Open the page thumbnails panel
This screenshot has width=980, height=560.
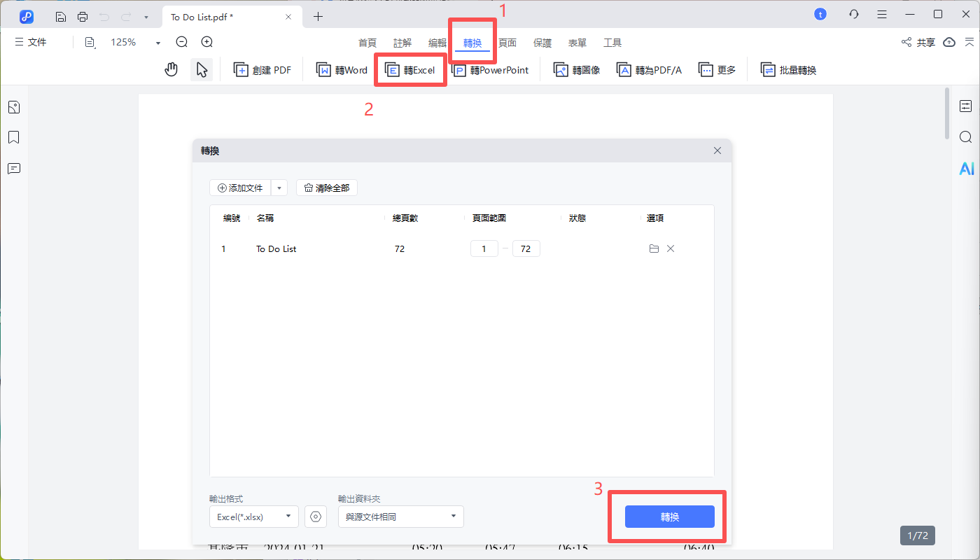click(x=13, y=106)
